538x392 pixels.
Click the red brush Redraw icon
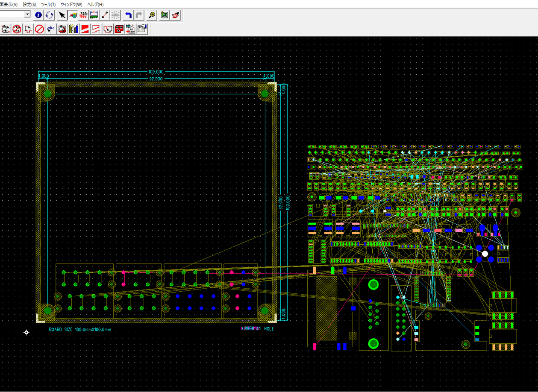click(x=176, y=15)
